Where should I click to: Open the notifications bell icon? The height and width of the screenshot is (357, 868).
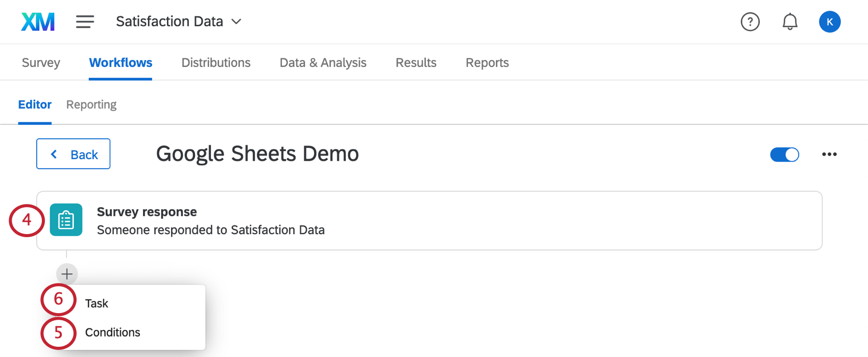point(789,22)
